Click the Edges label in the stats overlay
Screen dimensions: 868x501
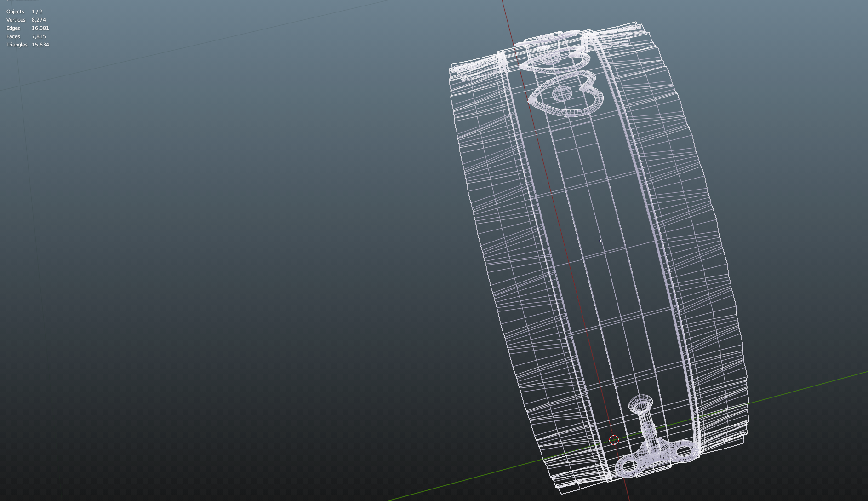[x=13, y=28]
